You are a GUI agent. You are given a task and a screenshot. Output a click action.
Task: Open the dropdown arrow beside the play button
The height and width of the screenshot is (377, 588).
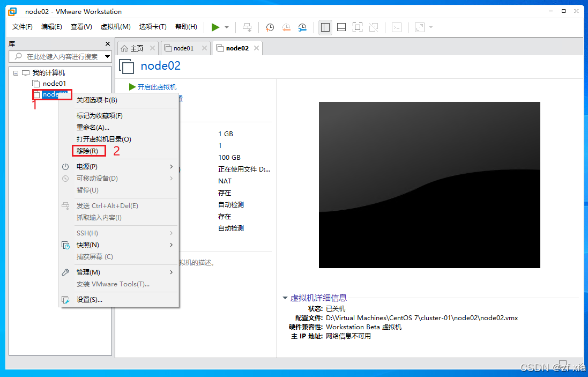227,27
